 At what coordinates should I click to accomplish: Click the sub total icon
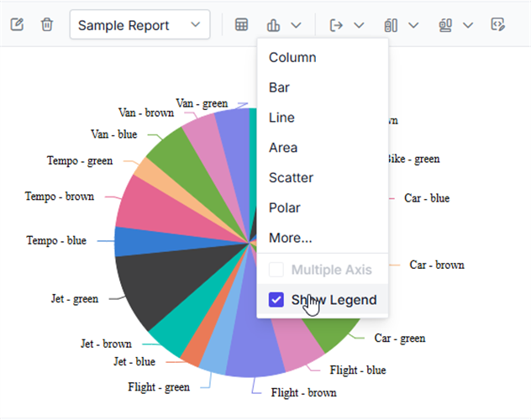pos(391,25)
